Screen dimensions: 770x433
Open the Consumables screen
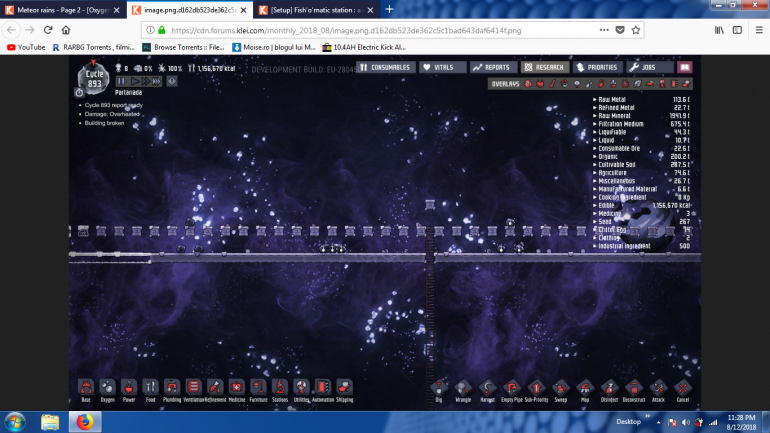point(386,67)
